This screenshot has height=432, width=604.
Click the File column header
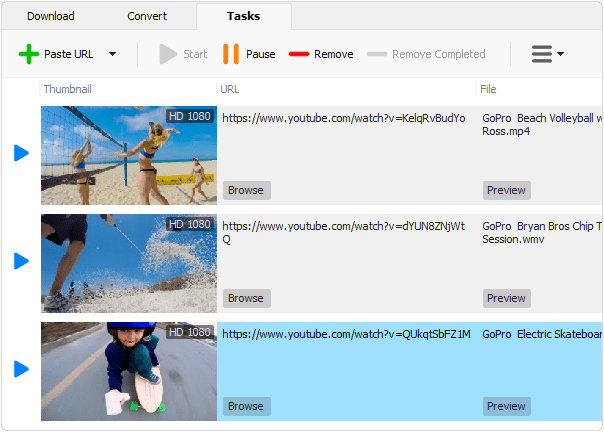[x=488, y=89]
